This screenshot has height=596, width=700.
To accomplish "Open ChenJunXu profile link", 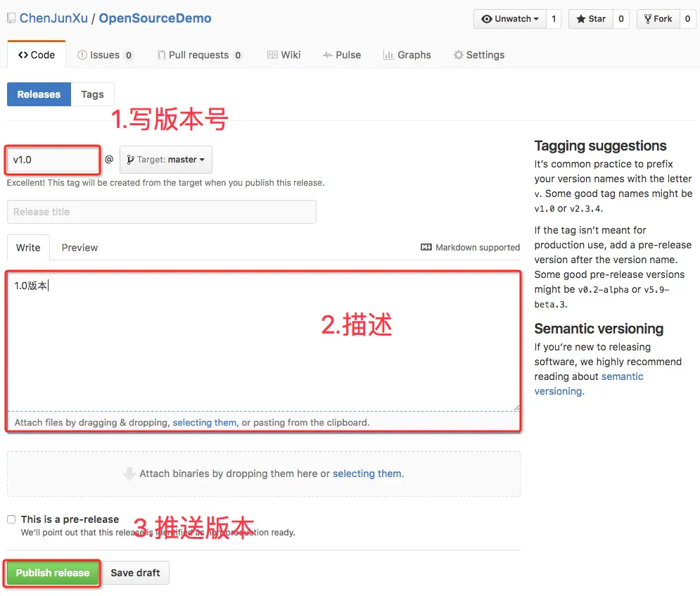I will pyautogui.click(x=53, y=18).
